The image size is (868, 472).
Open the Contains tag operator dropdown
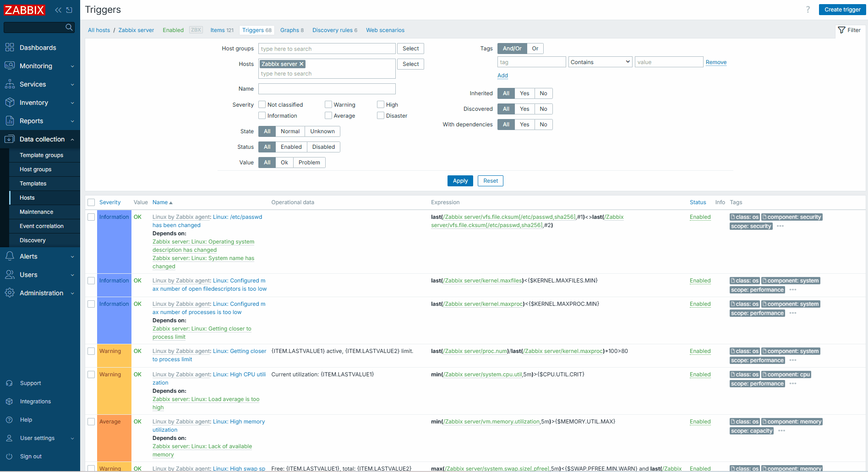pos(600,62)
